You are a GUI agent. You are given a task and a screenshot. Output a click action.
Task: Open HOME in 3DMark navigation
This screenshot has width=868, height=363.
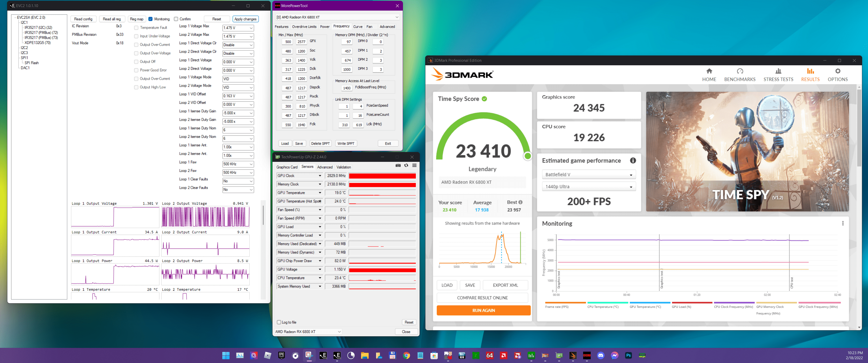click(x=709, y=75)
